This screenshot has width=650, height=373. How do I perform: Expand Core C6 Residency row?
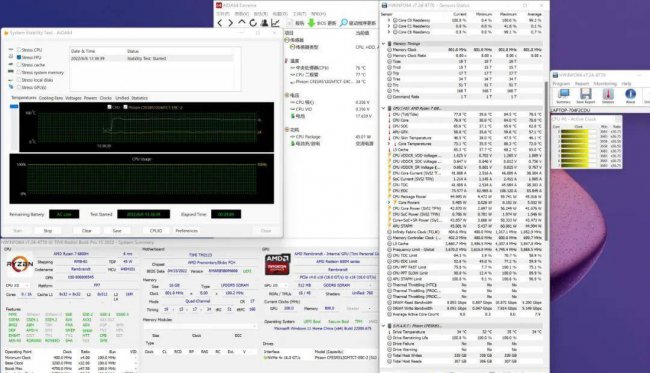[x=389, y=31]
